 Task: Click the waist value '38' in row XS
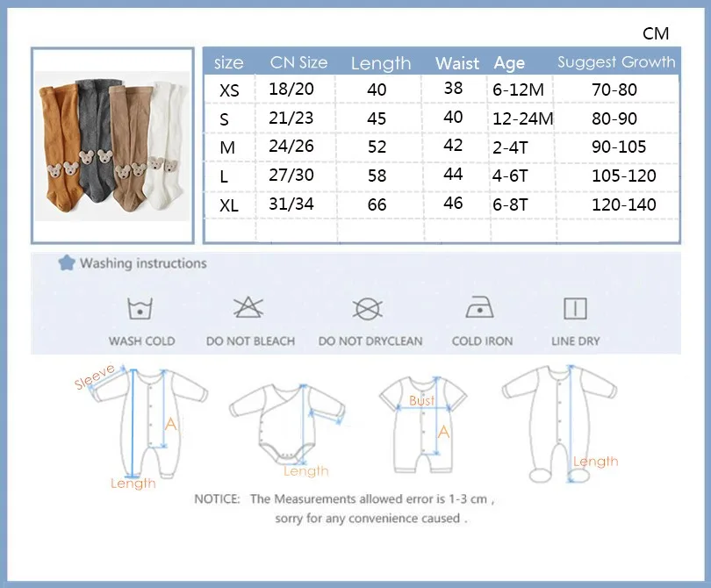point(453,88)
